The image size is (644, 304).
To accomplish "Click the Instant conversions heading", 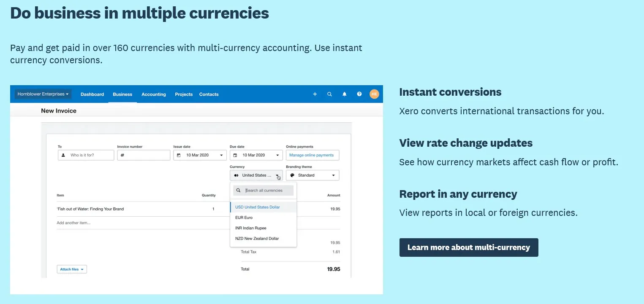I will 450,92.
